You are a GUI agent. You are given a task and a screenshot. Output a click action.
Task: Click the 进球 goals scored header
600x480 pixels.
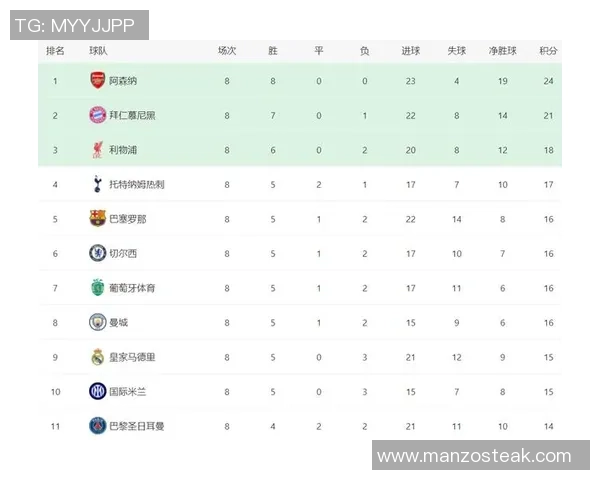(x=411, y=50)
